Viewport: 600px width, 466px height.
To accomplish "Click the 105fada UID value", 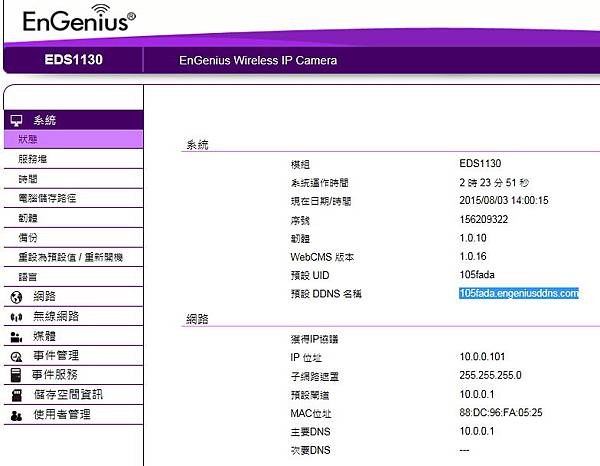I will 477,275.
